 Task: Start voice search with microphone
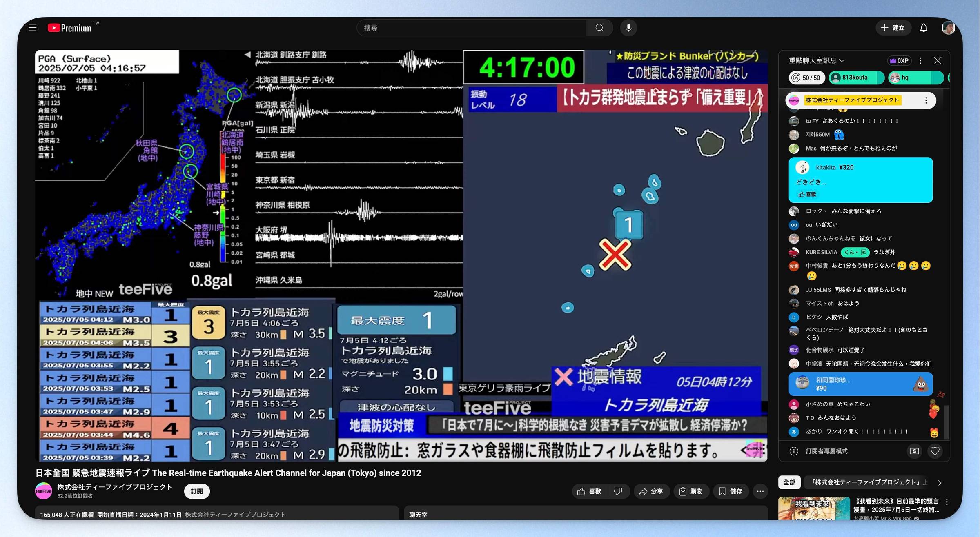pos(628,28)
